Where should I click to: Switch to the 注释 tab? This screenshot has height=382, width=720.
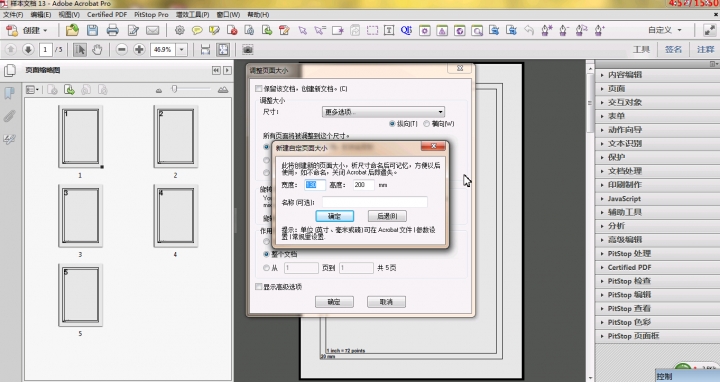point(706,50)
